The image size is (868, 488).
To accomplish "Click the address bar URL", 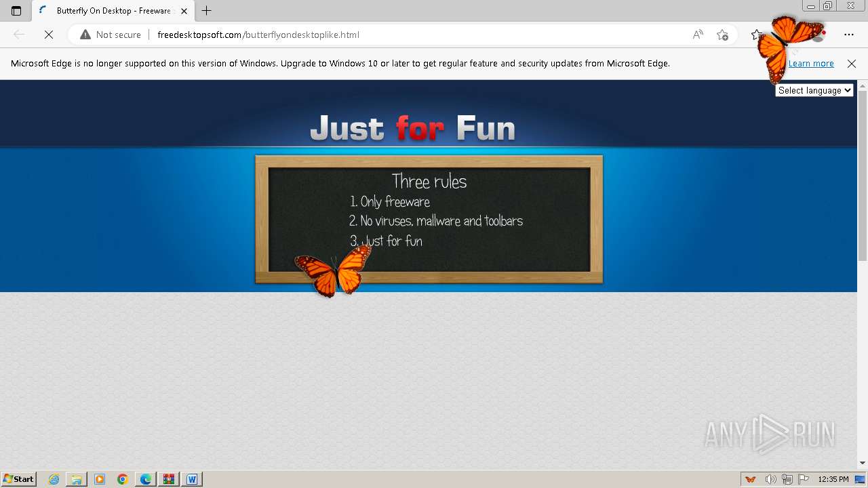I will (x=258, y=35).
